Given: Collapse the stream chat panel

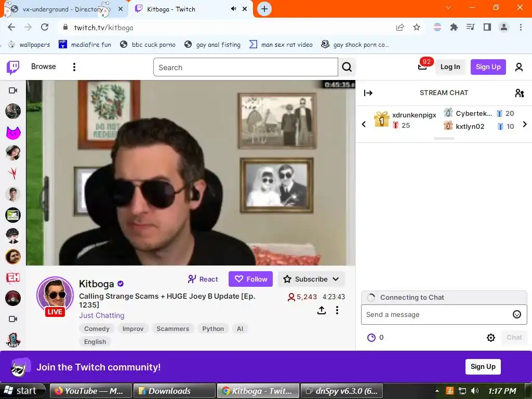Looking at the screenshot, I should coord(368,93).
